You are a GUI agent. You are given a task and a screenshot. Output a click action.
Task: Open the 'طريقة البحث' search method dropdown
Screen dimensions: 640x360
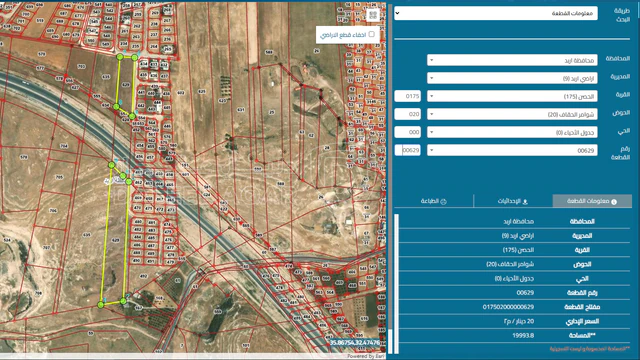[x=496, y=13]
